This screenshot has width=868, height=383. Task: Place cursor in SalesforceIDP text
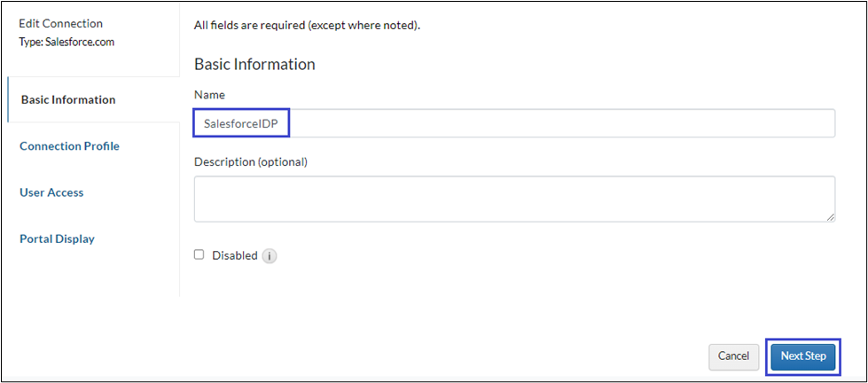[x=240, y=124]
